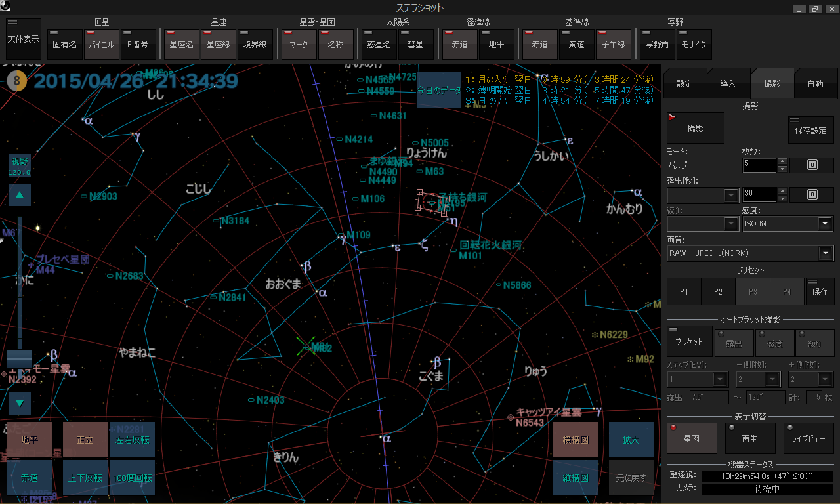
Task: Toggle 星座線 constellation lines
Action: [219, 44]
